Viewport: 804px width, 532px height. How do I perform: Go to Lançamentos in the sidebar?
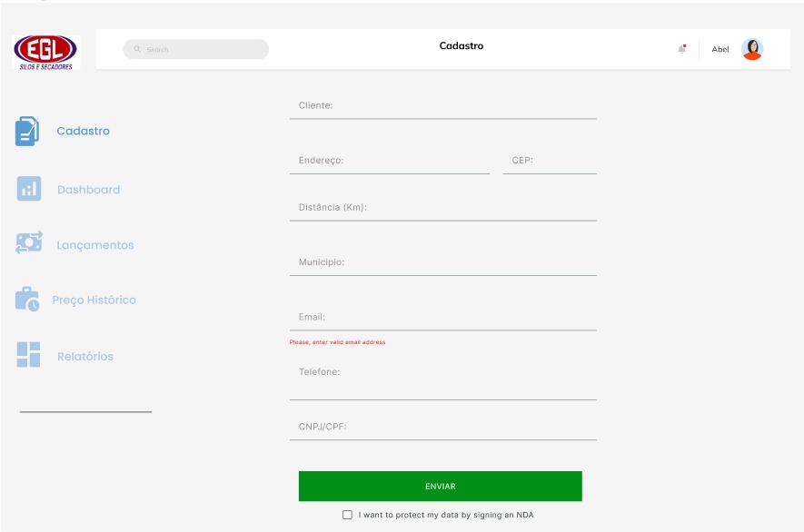click(x=94, y=245)
